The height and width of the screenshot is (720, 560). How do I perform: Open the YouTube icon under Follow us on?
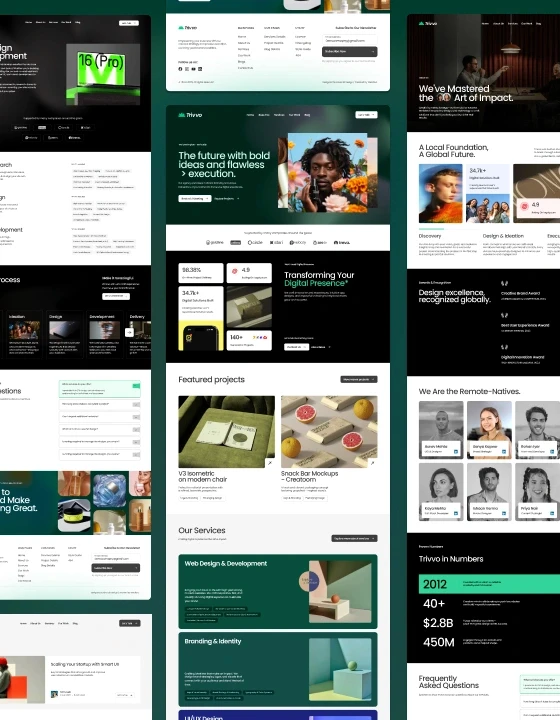[193, 69]
